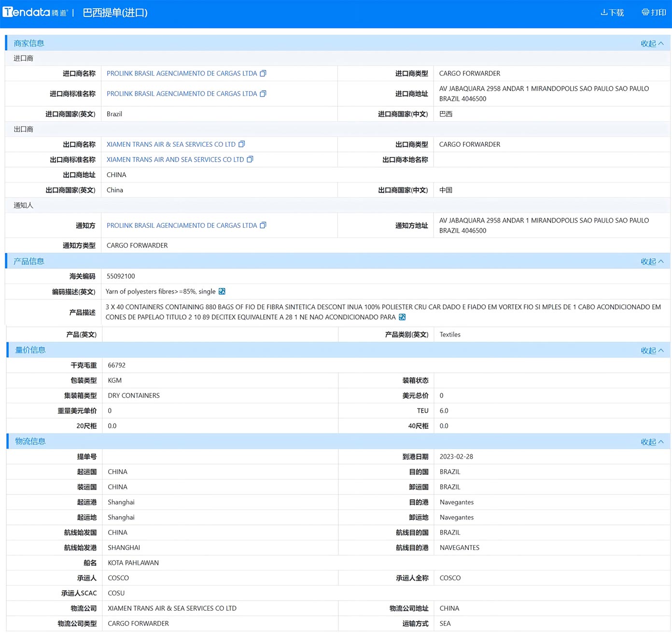Select 目的港 value Navegantes
This screenshot has width=672, height=633.
pos(457,502)
